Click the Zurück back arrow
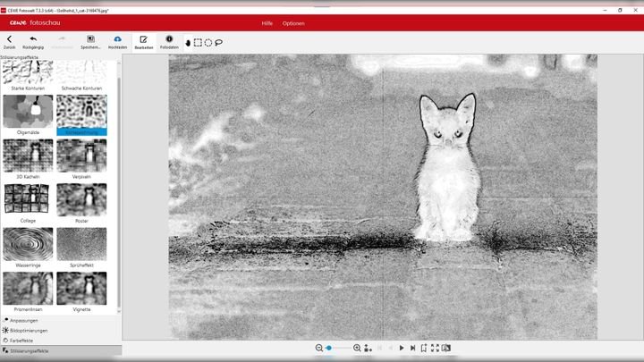Screen dimensions: 644x362 click(9, 41)
